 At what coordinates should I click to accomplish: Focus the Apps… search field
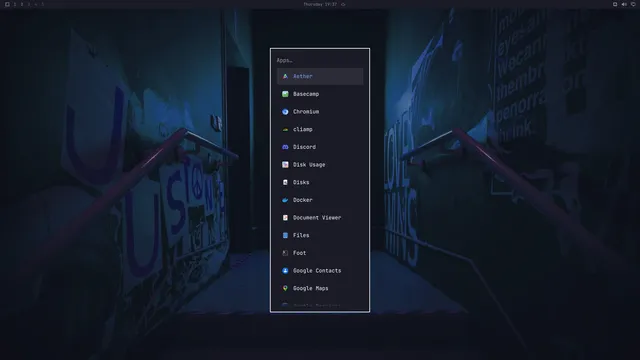pyautogui.click(x=320, y=60)
